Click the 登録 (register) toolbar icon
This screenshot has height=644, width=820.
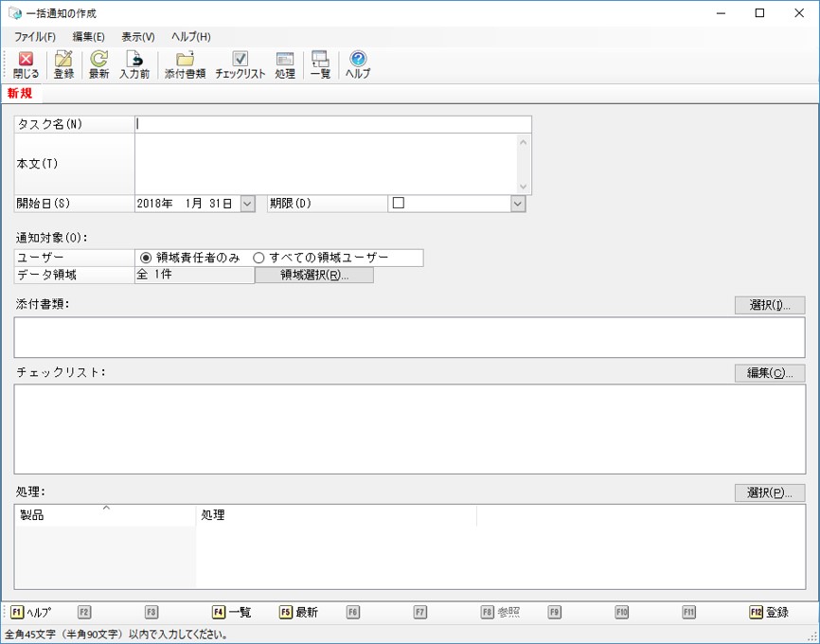[63, 64]
